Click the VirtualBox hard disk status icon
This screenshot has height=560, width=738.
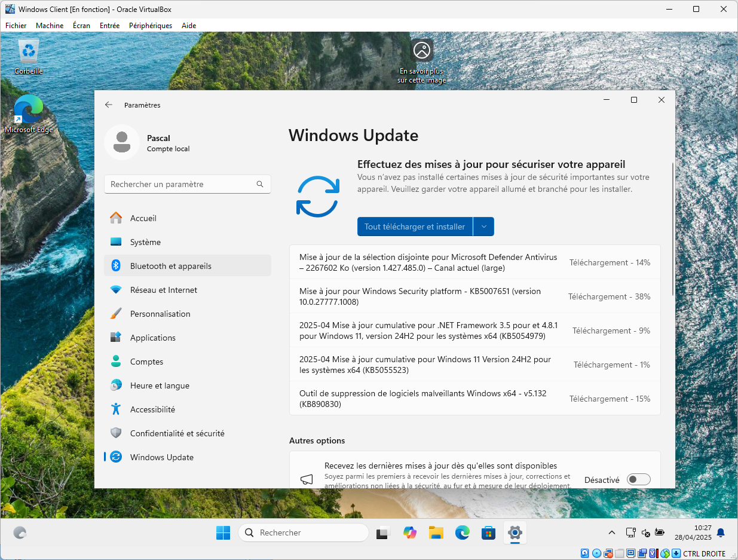585,553
